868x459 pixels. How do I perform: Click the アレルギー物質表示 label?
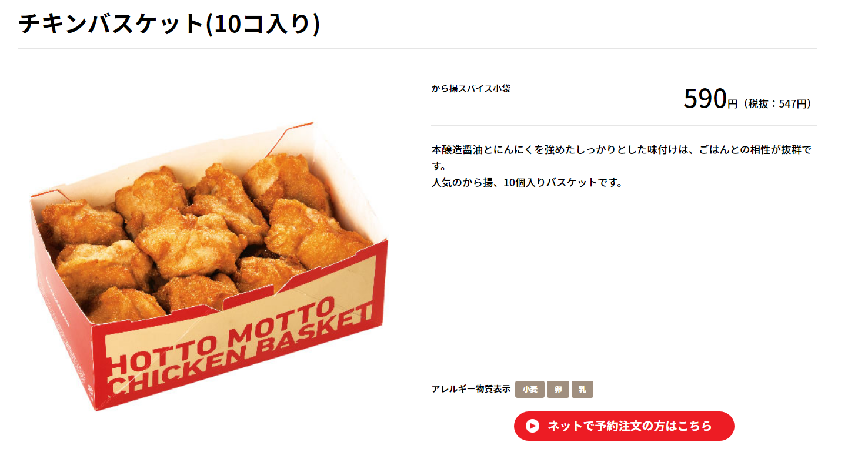pyautogui.click(x=471, y=389)
